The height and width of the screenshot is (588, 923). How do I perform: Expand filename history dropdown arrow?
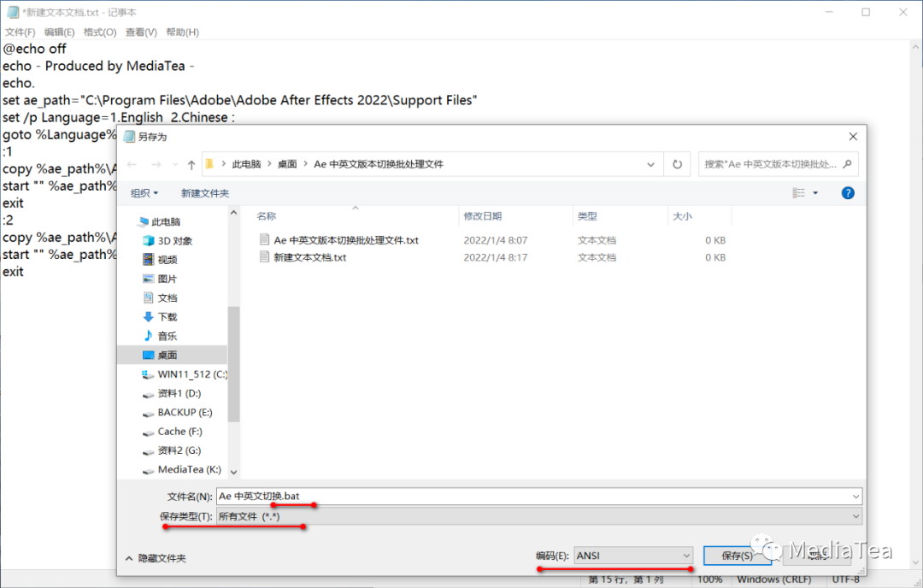click(855, 497)
